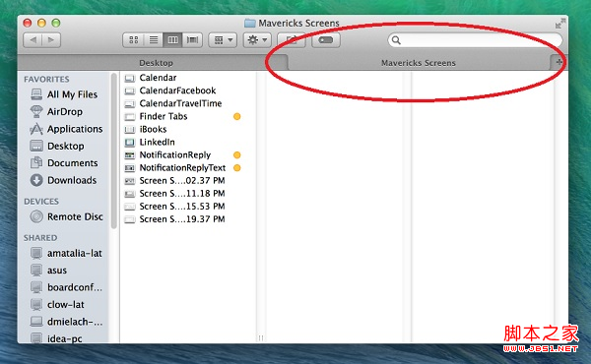Click the Edit Tags toolbar button

(326, 40)
